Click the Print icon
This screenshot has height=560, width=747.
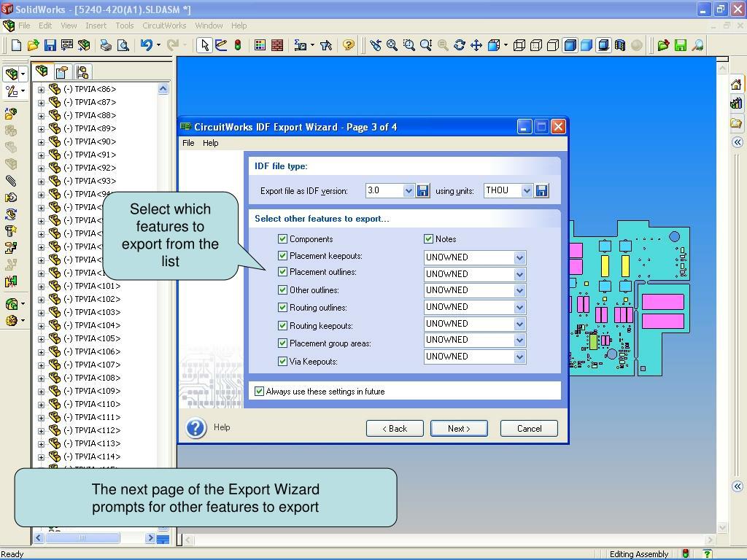coord(106,45)
